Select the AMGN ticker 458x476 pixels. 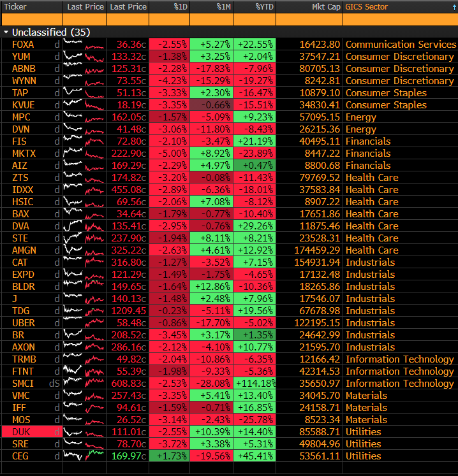pos(24,250)
